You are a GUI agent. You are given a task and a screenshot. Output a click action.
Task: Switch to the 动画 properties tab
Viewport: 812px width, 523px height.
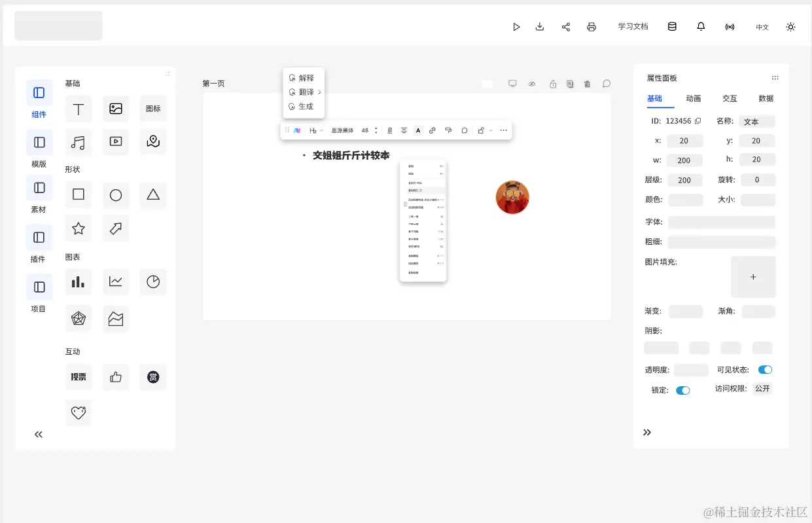(693, 98)
